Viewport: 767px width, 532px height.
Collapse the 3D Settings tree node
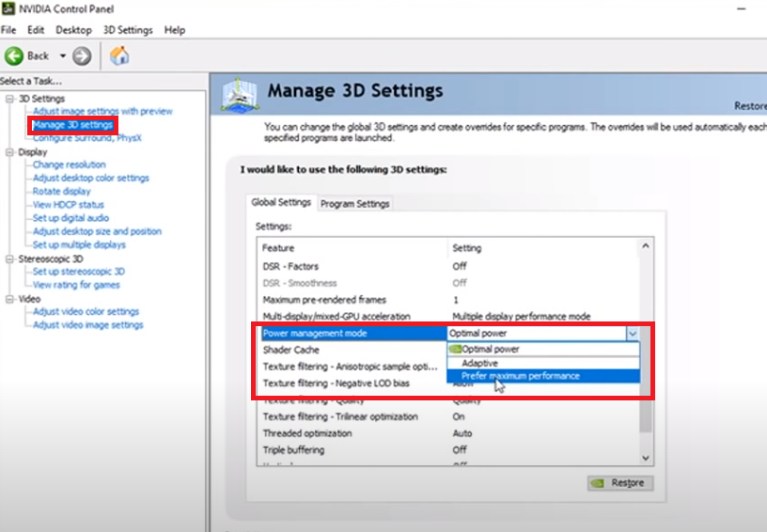click(x=9, y=99)
